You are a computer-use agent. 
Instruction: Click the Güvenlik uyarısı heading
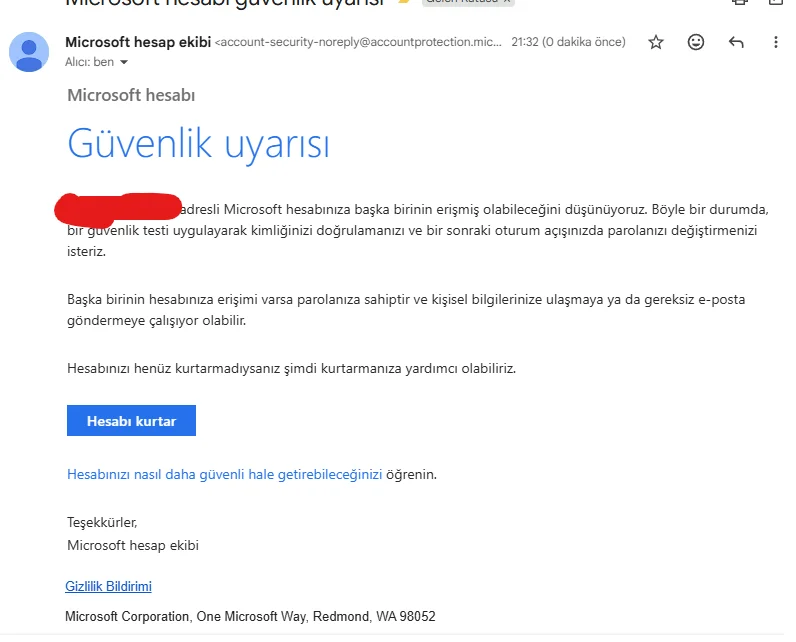tap(198, 144)
